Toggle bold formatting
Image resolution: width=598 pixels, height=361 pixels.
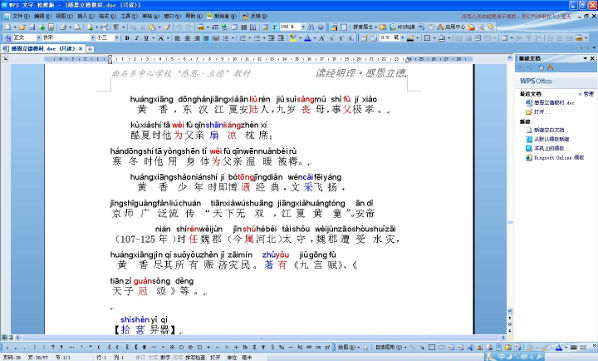pyautogui.click(x=127, y=38)
